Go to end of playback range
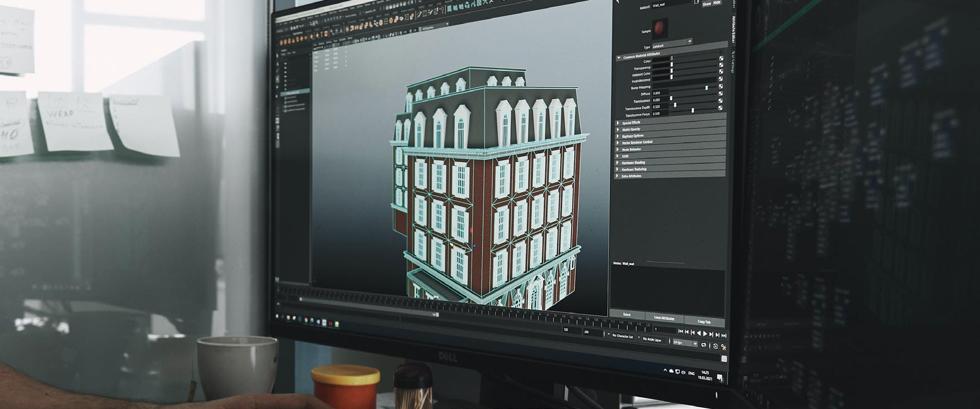 724,335
